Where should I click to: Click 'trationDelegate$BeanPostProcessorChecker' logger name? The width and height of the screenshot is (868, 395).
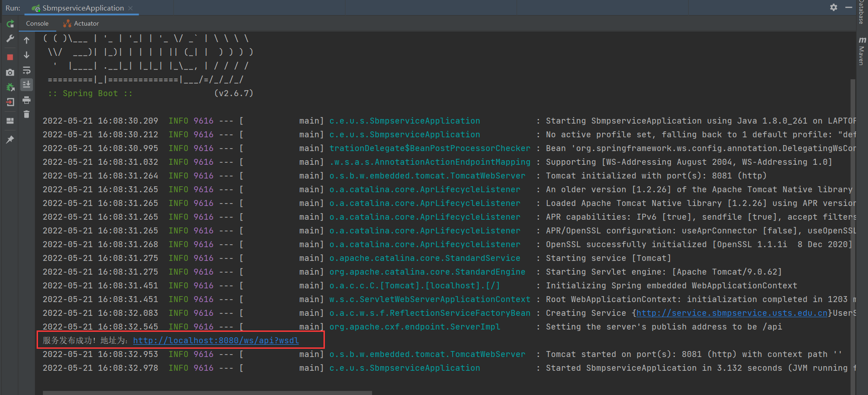[430, 148]
